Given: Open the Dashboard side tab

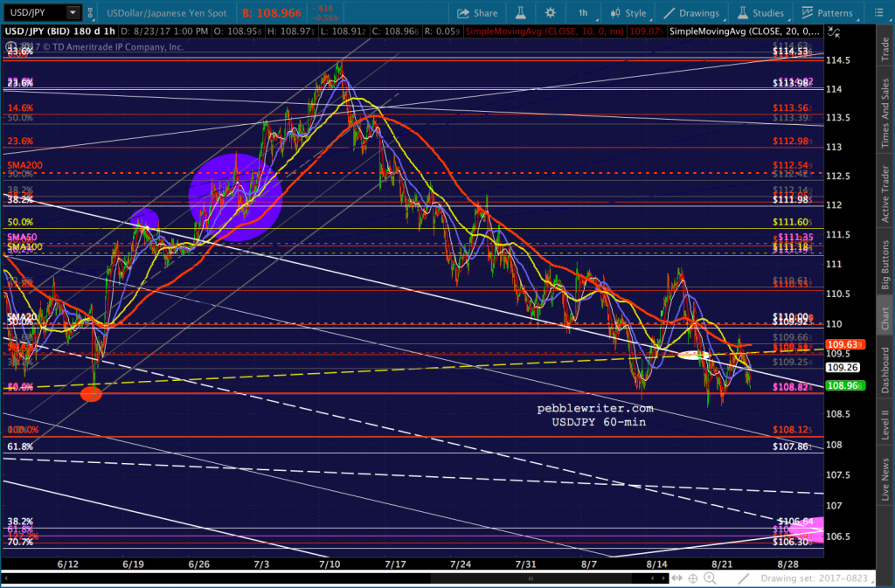Looking at the screenshot, I should tap(885, 370).
